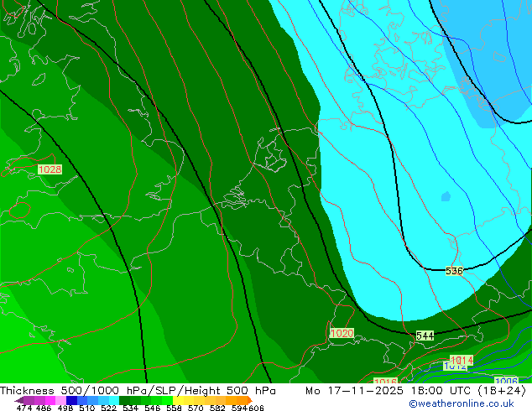This screenshot has height=411, width=532.
Task: Click the 536 height contour label
Action: 454,271
